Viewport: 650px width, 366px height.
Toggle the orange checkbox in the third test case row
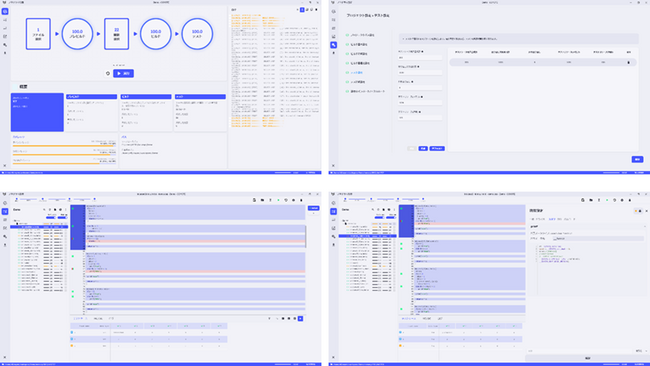(72, 345)
